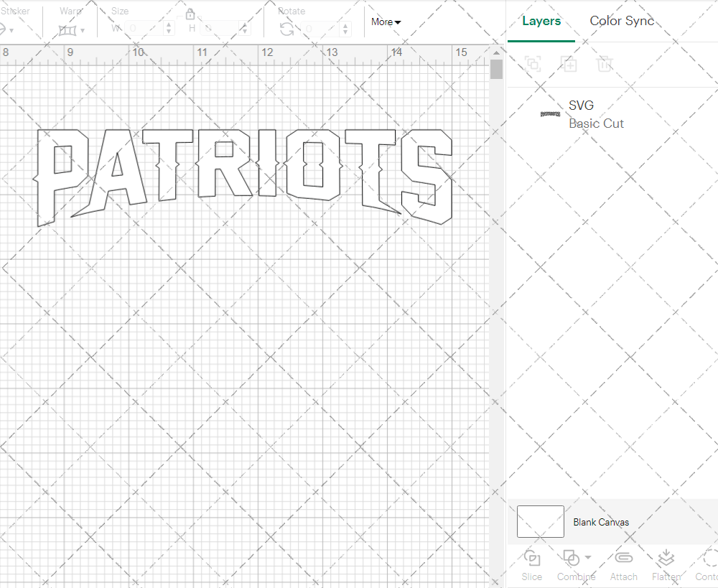The height and width of the screenshot is (588, 718).
Task: Click the Height size input field
Action: [220, 29]
